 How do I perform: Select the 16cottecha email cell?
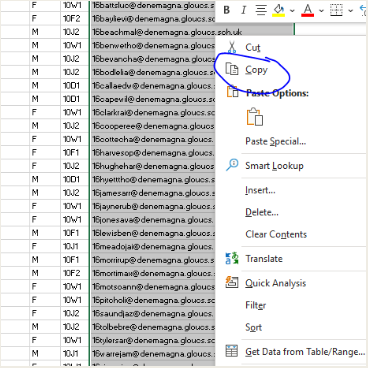(x=153, y=139)
